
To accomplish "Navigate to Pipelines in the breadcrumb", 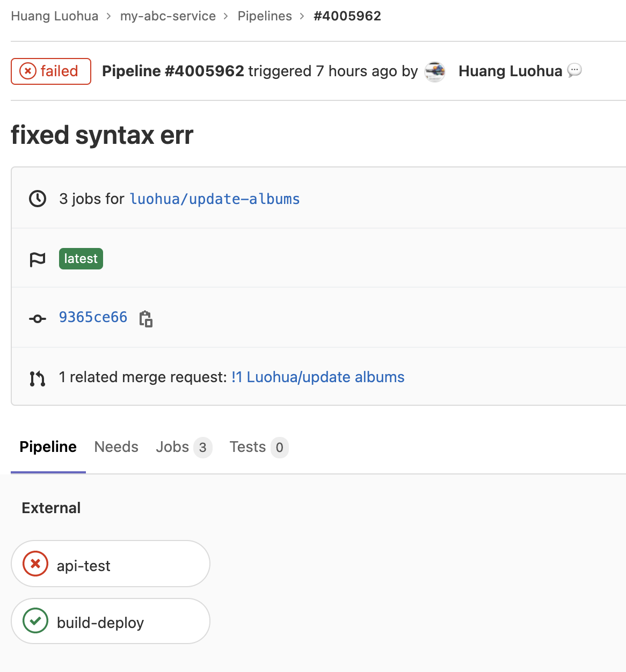I will point(265,16).
